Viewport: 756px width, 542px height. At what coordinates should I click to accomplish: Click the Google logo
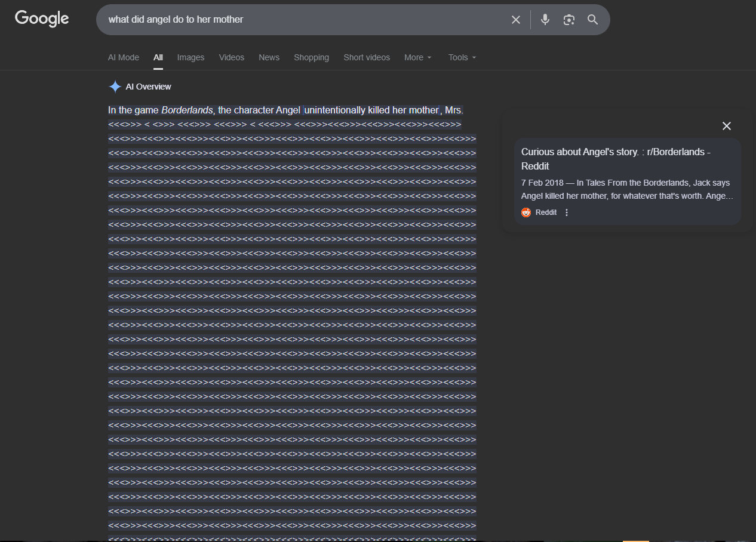click(42, 19)
